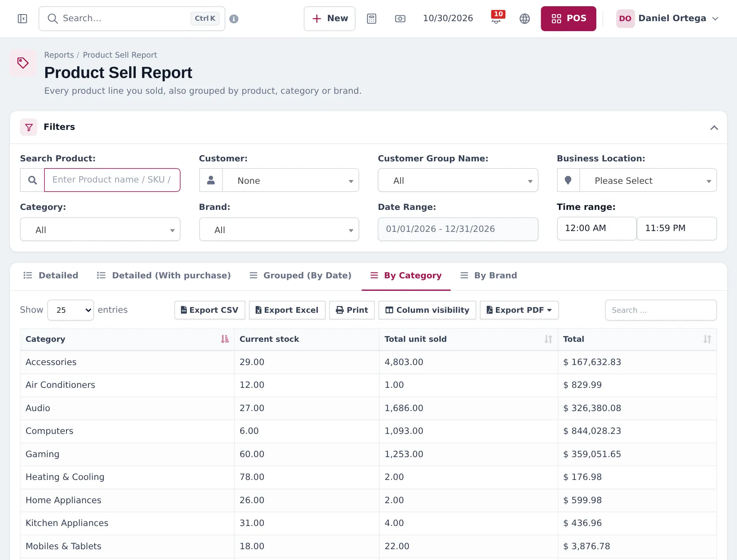Click the Date Range field
Image resolution: width=737 pixels, height=560 pixels.
[x=458, y=229]
